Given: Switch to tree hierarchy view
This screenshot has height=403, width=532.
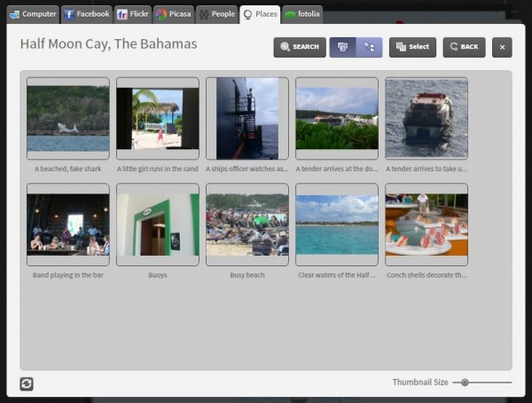Looking at the screenshot, I should [x=369, y=47].
